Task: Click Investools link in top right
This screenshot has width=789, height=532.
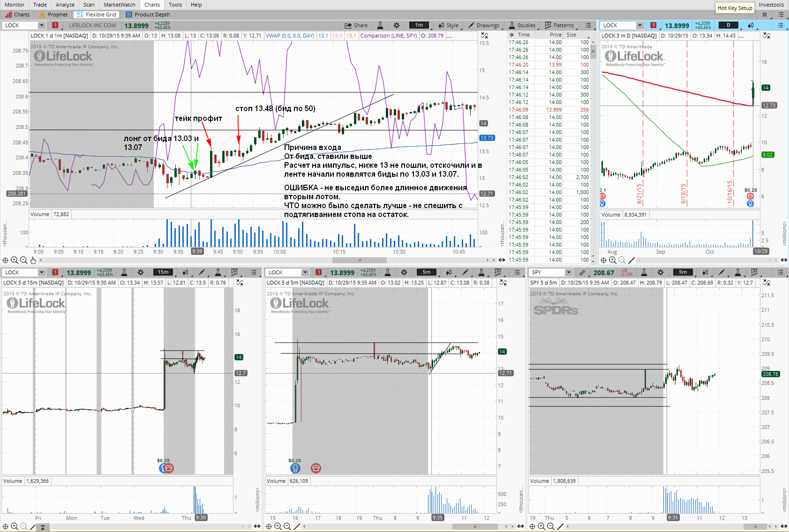Action: (771, 5)
